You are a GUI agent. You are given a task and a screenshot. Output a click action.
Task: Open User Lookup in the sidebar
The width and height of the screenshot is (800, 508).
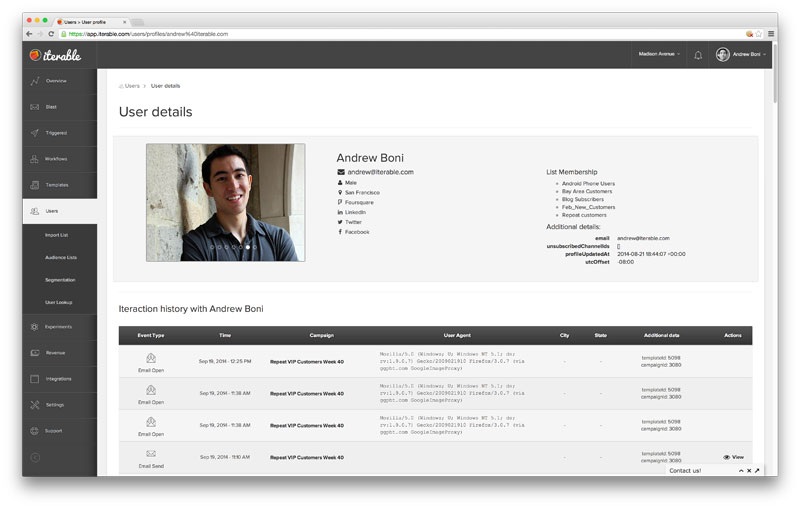(x=59, y=302)
